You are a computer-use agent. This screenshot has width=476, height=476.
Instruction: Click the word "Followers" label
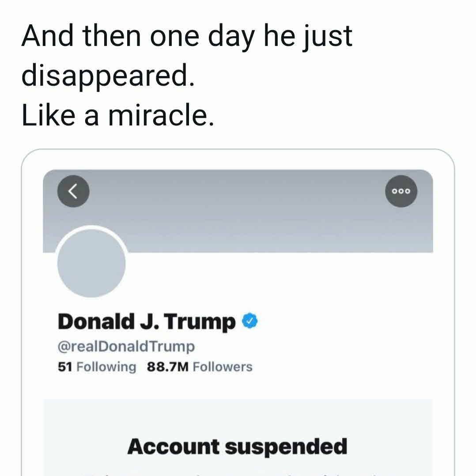click(x=223, y=367)
